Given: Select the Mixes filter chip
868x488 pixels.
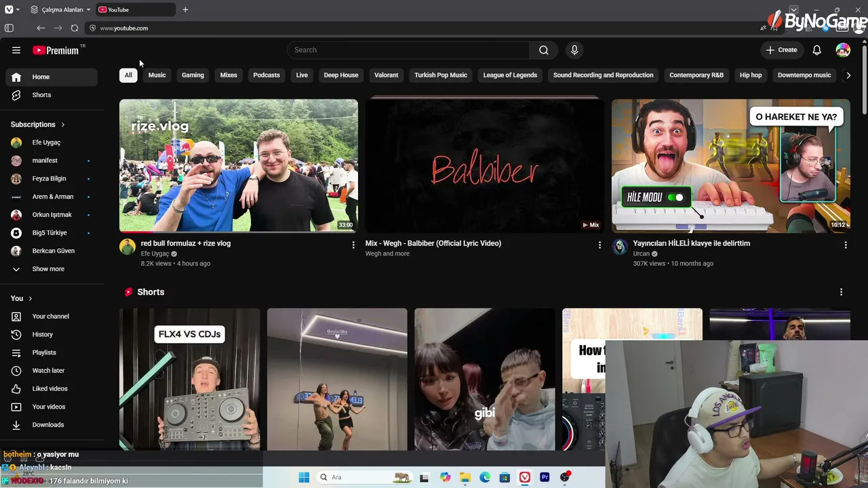Looking at the screenshot, I should 229,75.
